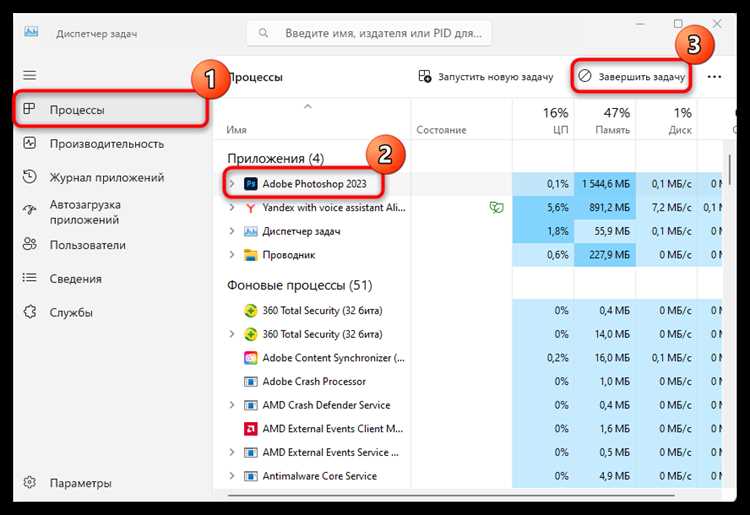Click the Antimalware Core Service icon
Image resolution: width=750 pixels, height=515 pixels.
click(x=251, y=476)
